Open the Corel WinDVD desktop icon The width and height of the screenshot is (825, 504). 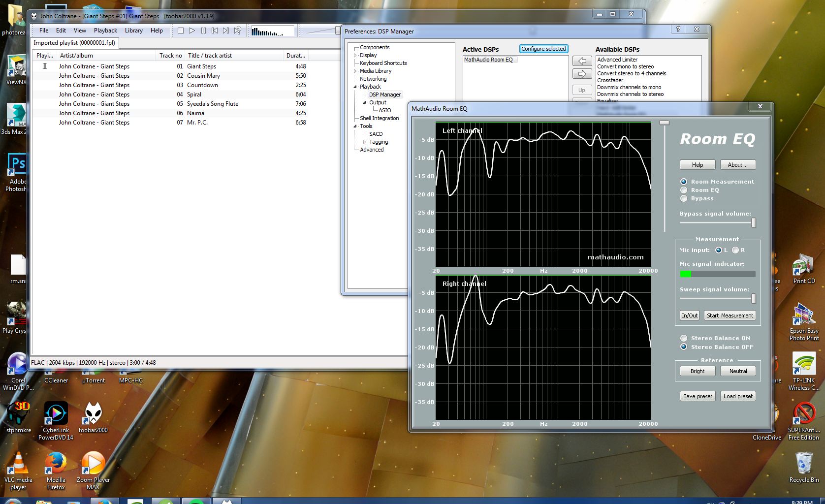pos(18,372)
